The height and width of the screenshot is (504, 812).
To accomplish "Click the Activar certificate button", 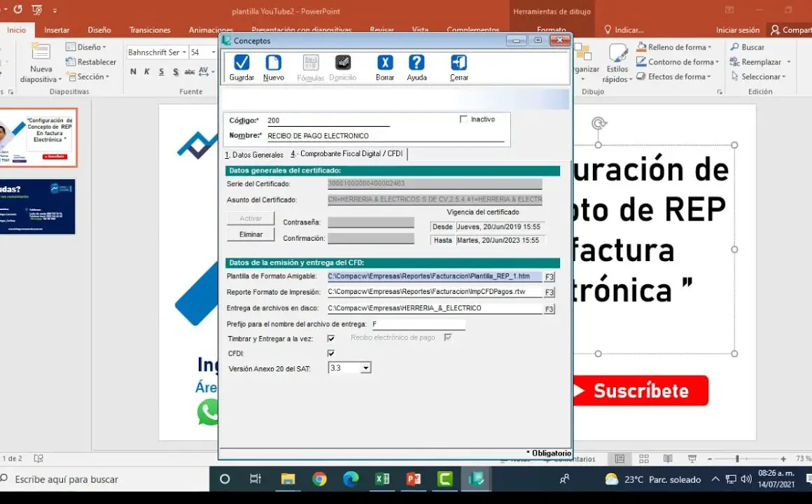I will coord(251,218).
